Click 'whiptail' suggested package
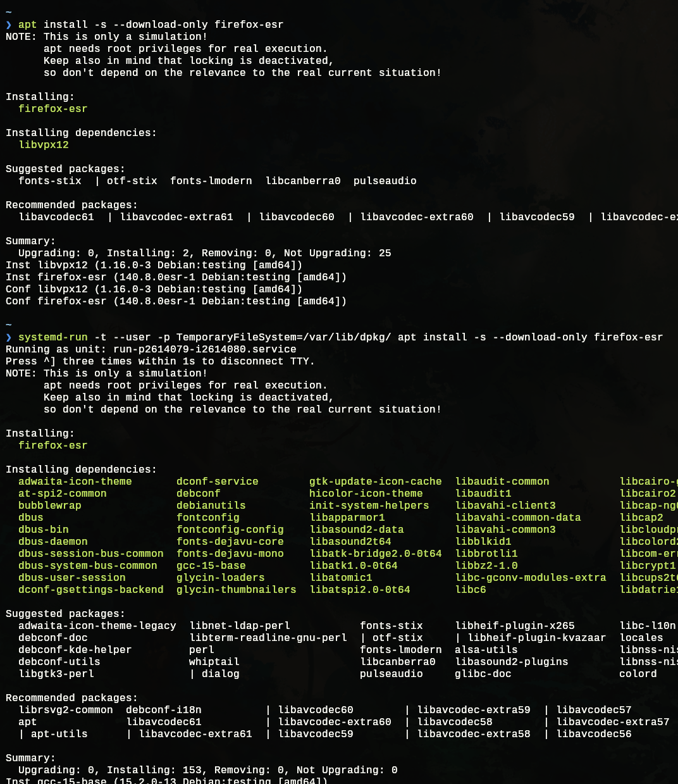This screenshot has height=784, width=678. click(x=214, y=662)
